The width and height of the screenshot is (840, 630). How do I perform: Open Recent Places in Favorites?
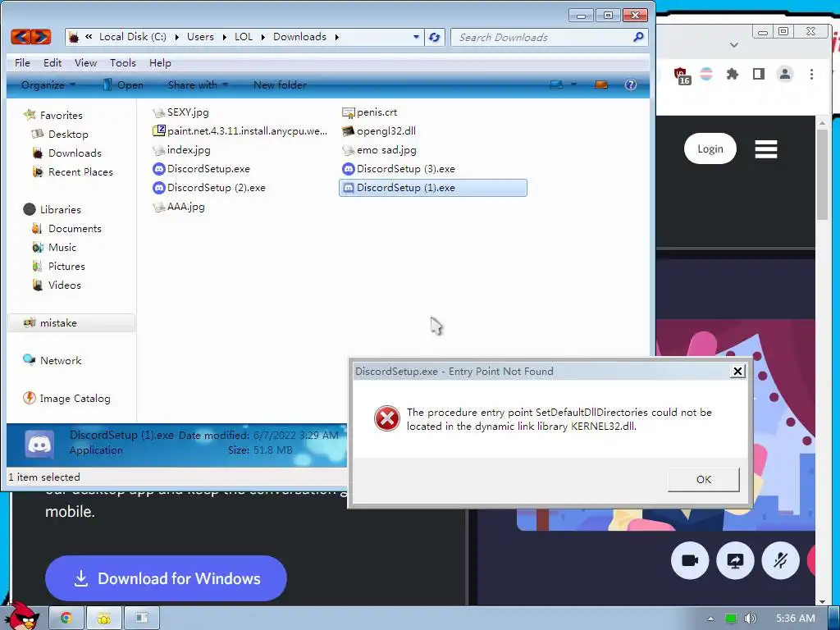72,172
